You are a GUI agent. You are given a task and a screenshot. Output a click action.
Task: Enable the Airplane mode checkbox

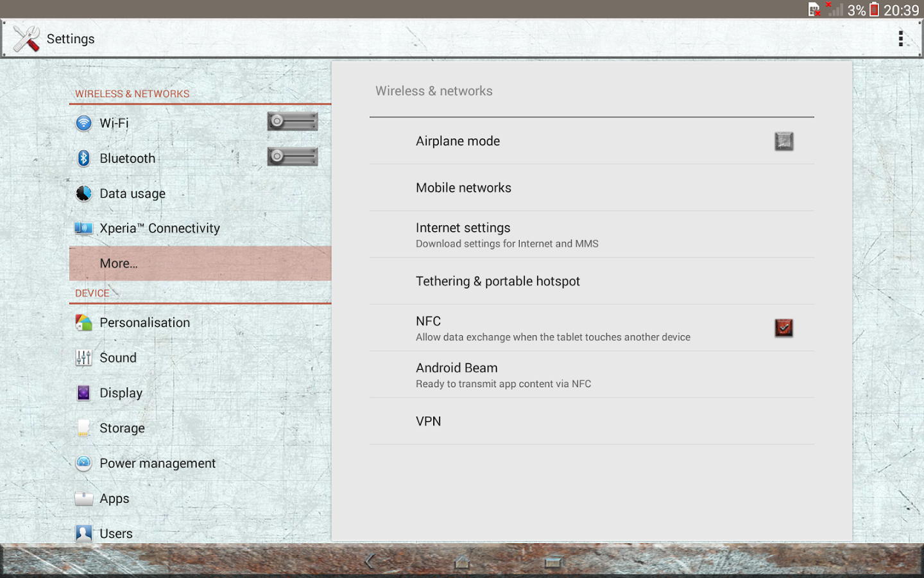[784, 141]
